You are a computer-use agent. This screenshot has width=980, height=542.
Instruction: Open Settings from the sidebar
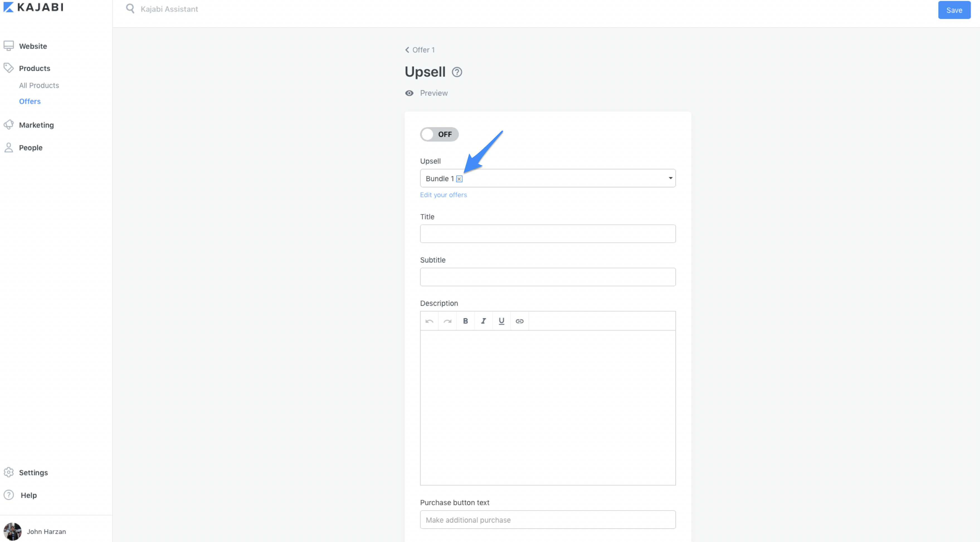click(33, 472)
